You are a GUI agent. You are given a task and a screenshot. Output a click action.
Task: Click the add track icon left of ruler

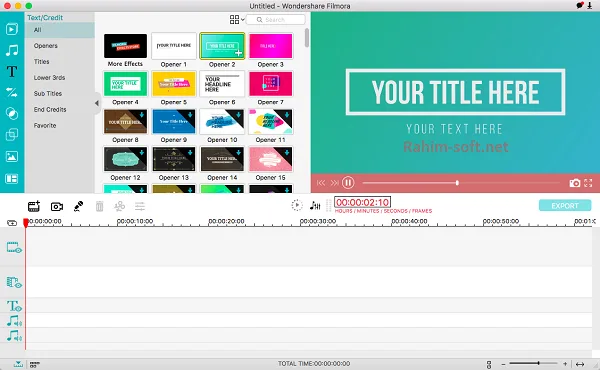point(12,223)
